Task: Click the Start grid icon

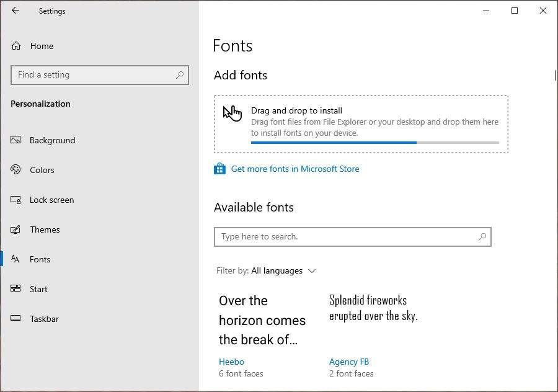Action: (x=15, y=289)
